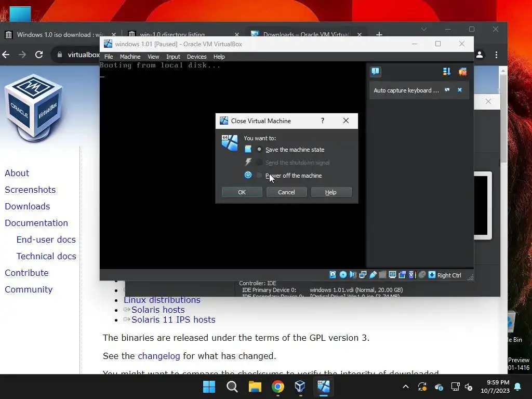Screen dimensions: 532x399
Task: Select Power off the machine radio button
Action: click(x=259, y=176)
